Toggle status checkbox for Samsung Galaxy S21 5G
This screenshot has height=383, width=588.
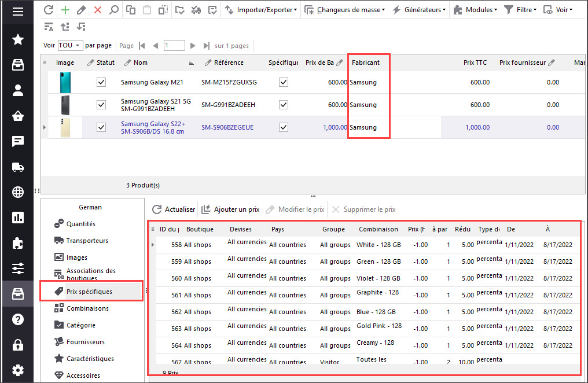tap(101, 105)
